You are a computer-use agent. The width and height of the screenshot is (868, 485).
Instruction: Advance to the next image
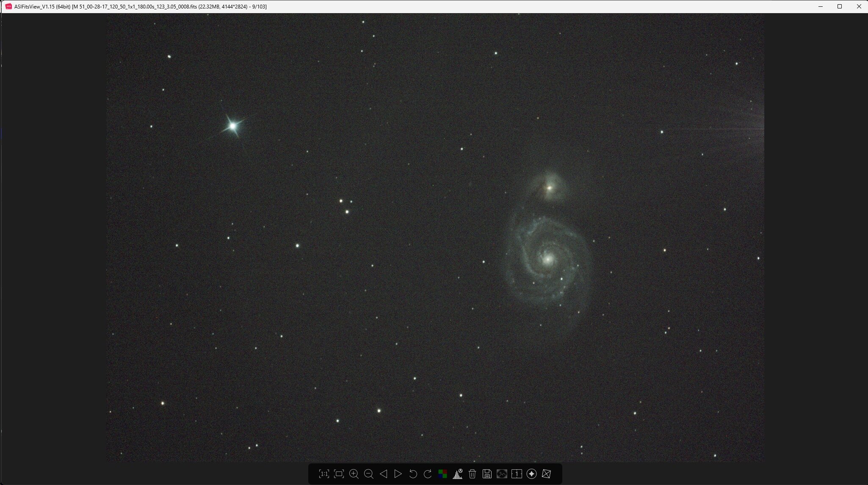(x=398, y=474)
